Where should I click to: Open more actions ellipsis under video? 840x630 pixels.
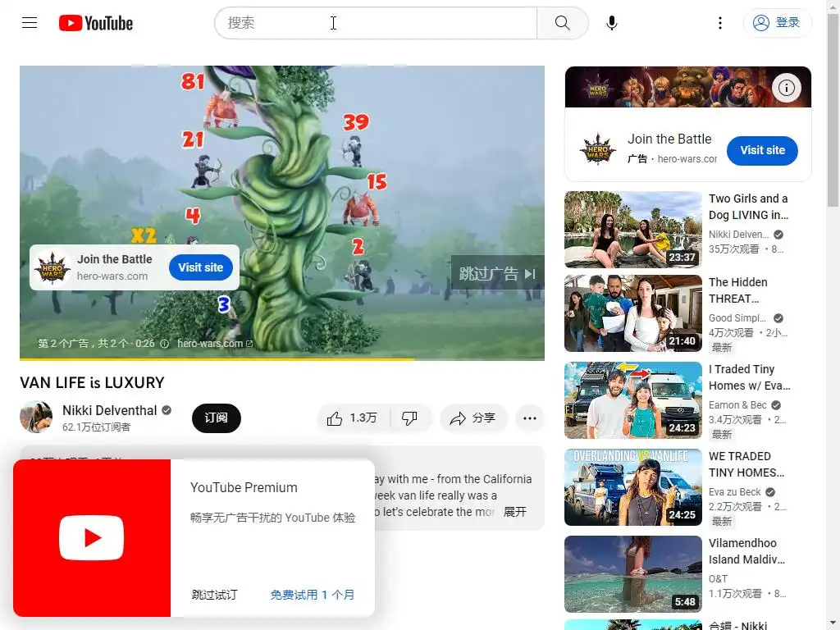(529, 418)
